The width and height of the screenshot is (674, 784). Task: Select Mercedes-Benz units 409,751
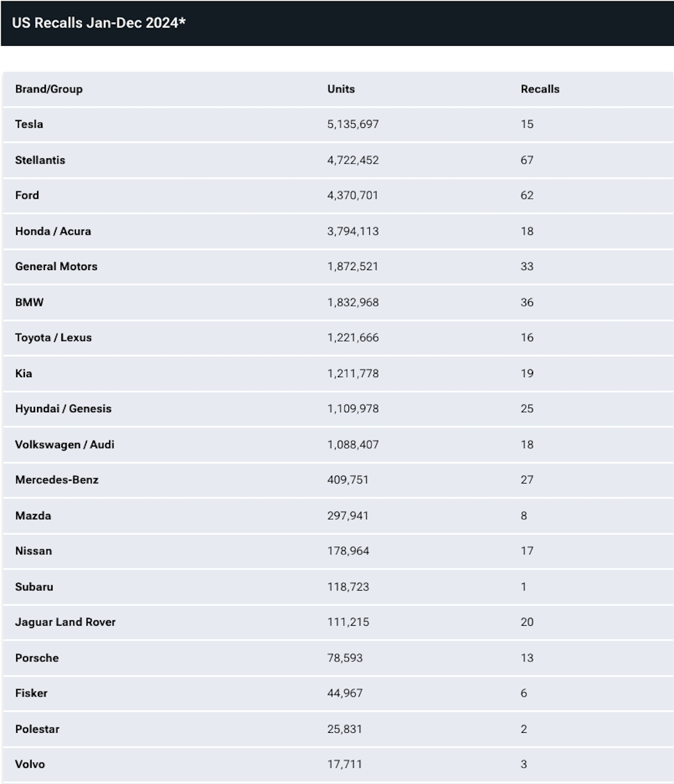pyautogui.click(x=348, y=480)
